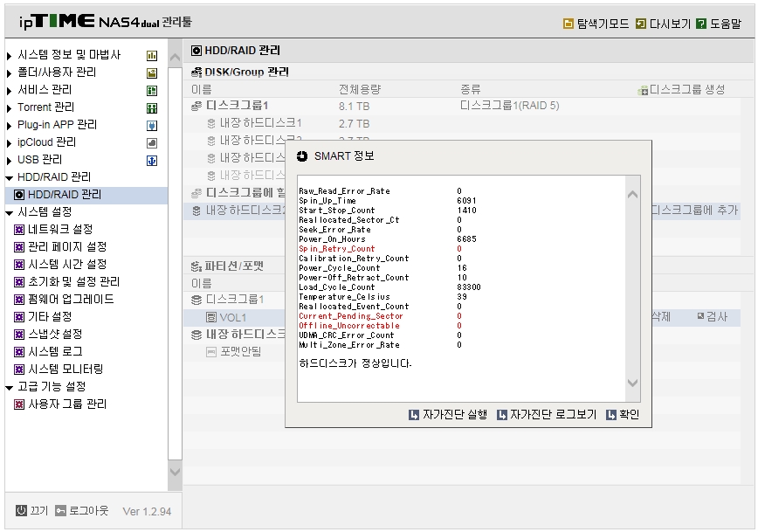The height and width of the screenshot is (532, 758).
Task: Click the gear icon beside 네트워크 설정
Action: (x=19, y=230)
